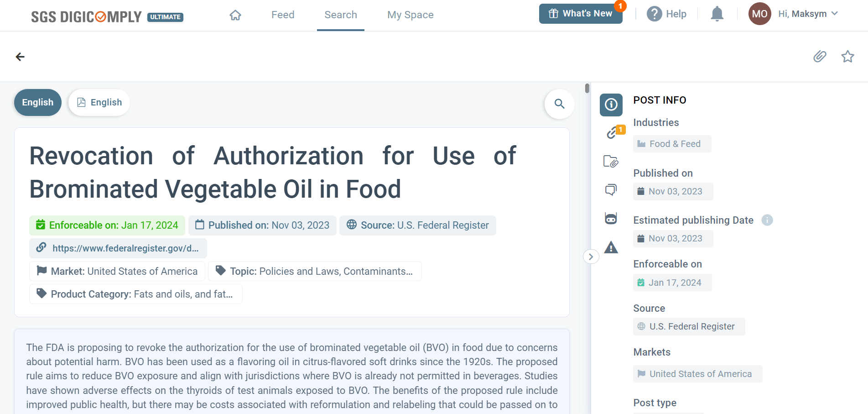Select the English language pill
The height and width of the screenshot is (414, 868).
tap(37, 102)
